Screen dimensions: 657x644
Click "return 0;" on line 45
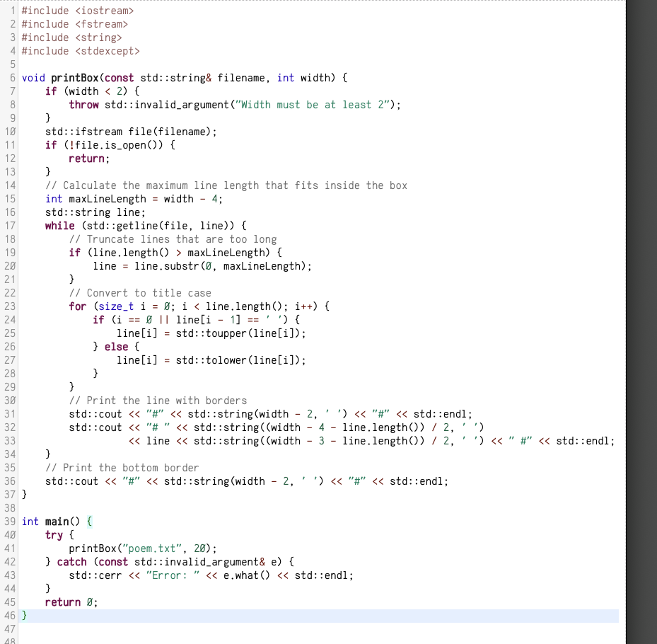71,602
